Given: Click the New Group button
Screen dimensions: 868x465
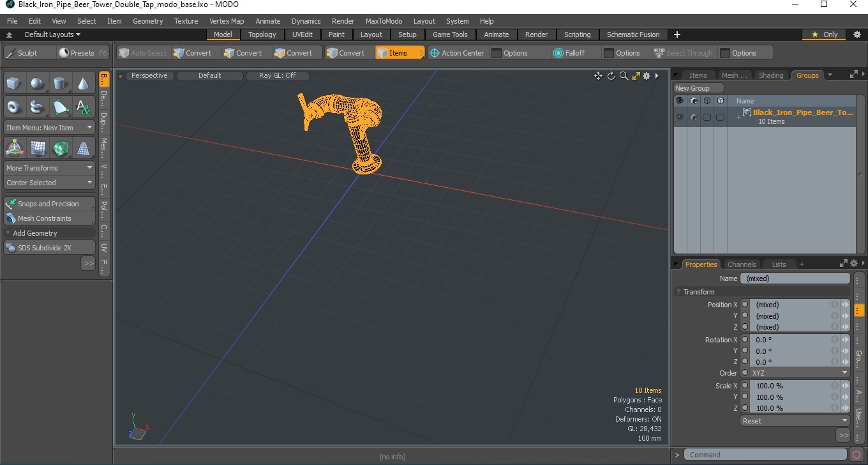Looking at the screenshot, I should (x=699, y=88).
